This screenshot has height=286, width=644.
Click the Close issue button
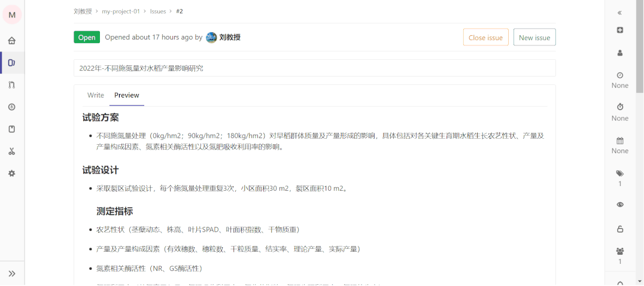485,37
